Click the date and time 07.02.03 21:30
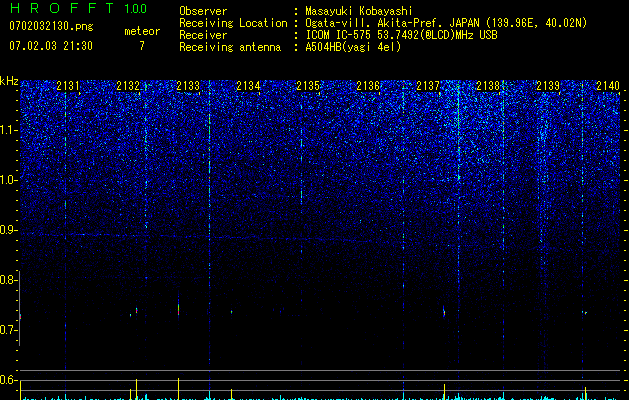The image size is (629, 400). 51,46
